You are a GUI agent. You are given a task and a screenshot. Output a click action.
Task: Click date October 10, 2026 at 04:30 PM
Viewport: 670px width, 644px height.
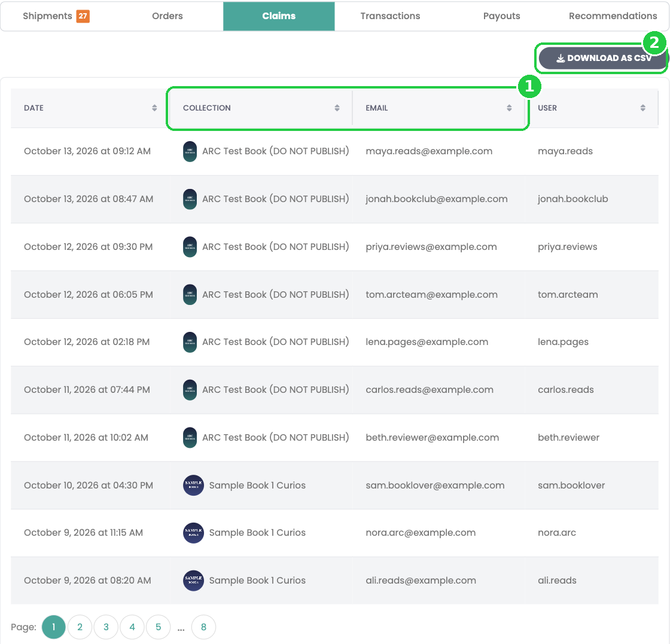click(x=89, y=486)
